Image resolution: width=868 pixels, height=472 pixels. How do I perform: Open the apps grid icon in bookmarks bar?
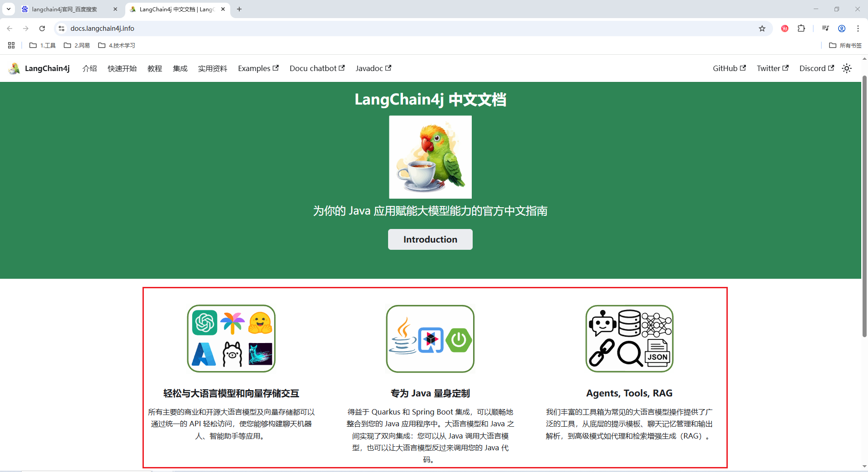point(11,45)
